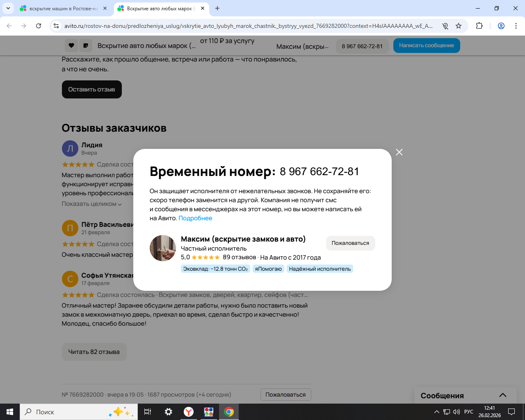Show hidden system tray icons
The image size is (525, 420).
point(436,412)
